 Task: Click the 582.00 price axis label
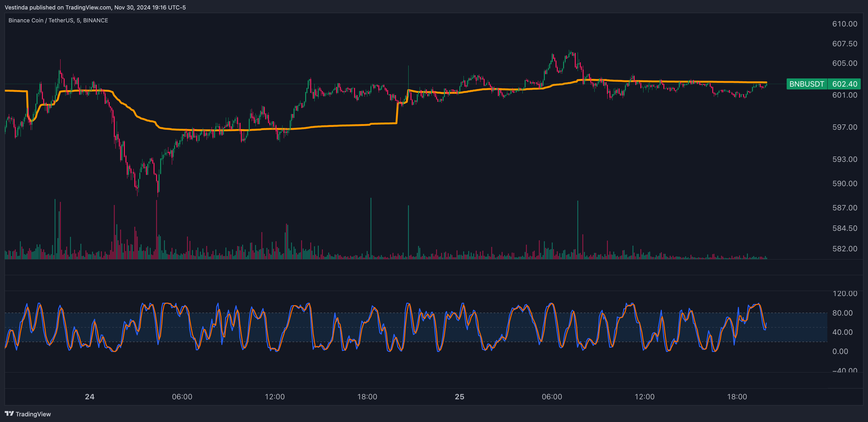coord(844,249)
